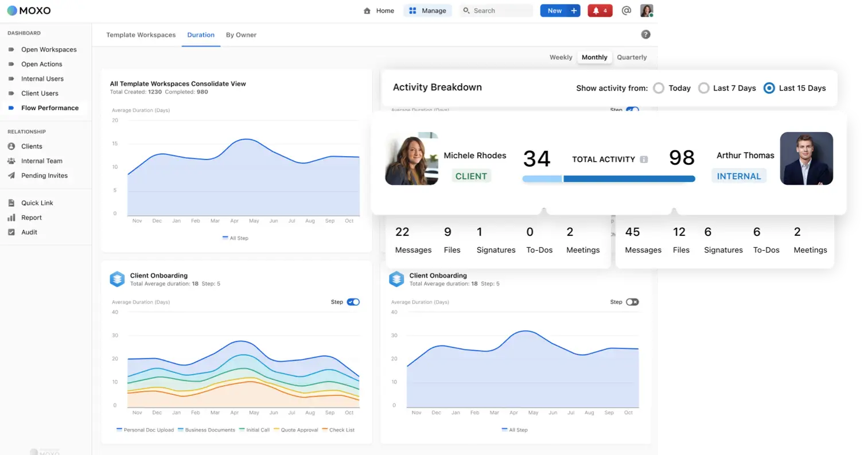868x455 pixels.
Task: Click the Report bar-chart icon in sidebar
Action: (11, 217)
